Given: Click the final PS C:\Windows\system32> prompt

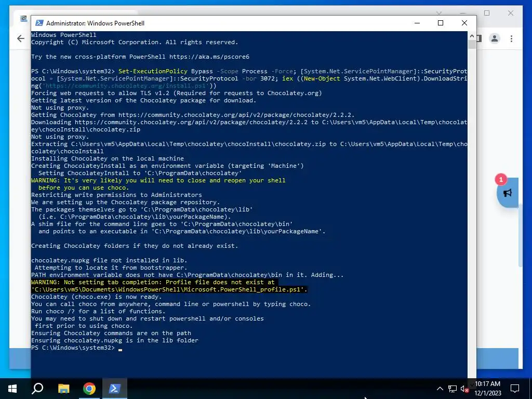Looking at the screenshot, I should coord(73,348).
